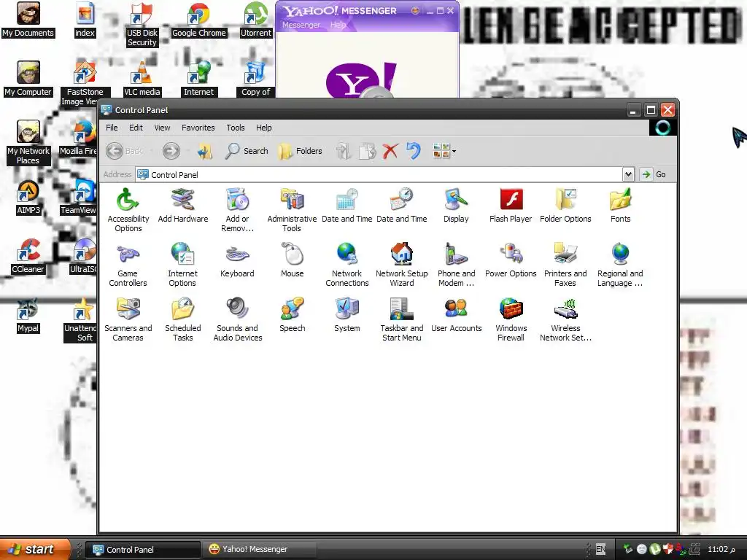The image size is (747, 560).
Task: Click the Start button
Action: [x=34, y=549]
